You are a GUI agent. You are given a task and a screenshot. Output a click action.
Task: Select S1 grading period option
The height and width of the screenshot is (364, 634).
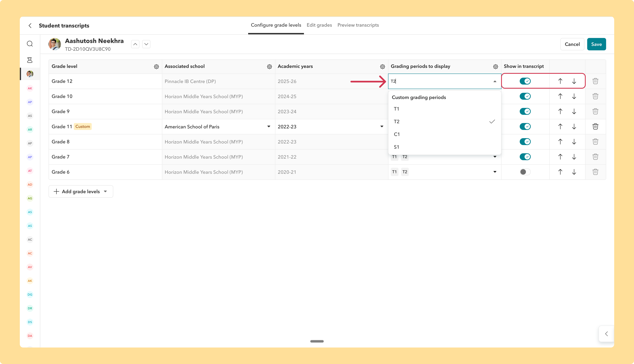point(445,147)
